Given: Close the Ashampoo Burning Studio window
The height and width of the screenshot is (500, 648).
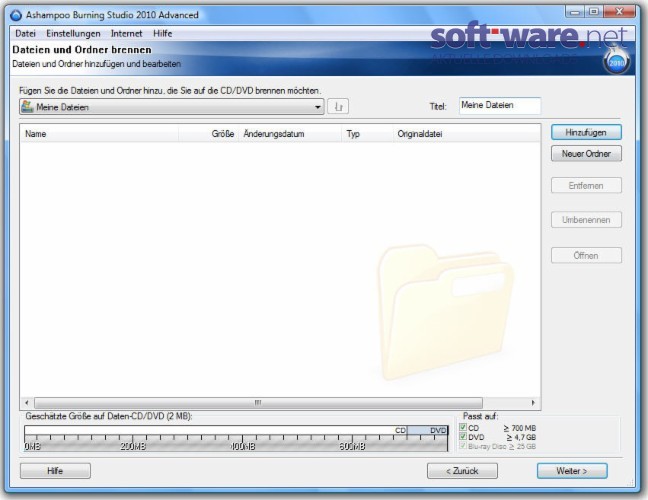Looking at the screenshot, I should click(619, 12).
